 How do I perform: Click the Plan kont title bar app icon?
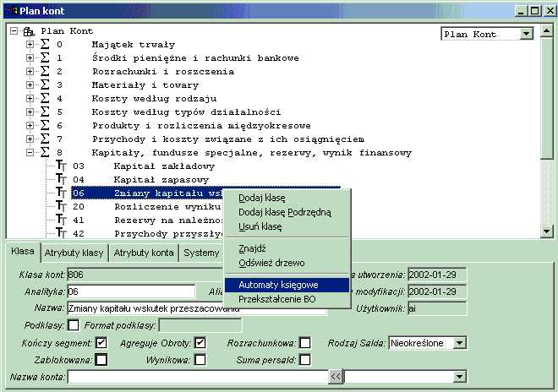pos(14,11)
